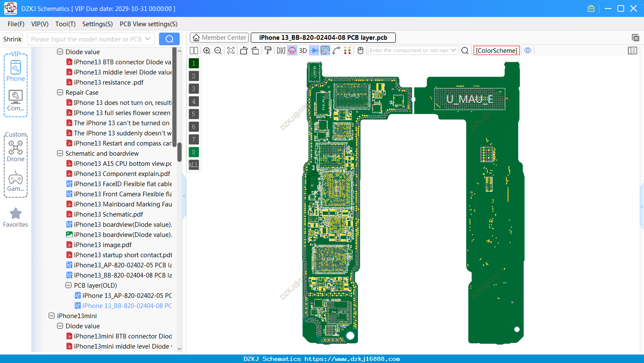Image resolution: width=644 pixels, height=363 pixels.
Task: Open iPhone13 image.pdf
Action: click(x=102, y=245)
